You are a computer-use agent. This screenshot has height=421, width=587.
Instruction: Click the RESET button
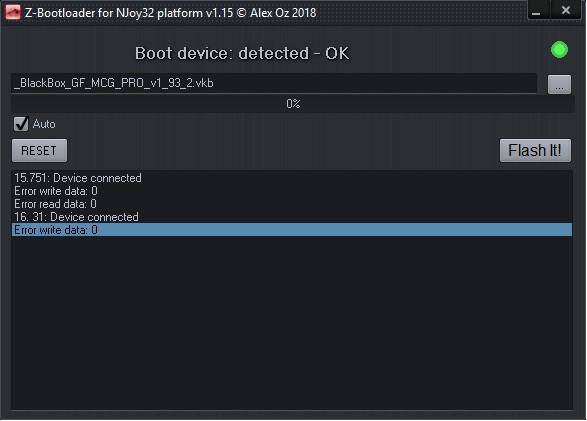[39, 150]
